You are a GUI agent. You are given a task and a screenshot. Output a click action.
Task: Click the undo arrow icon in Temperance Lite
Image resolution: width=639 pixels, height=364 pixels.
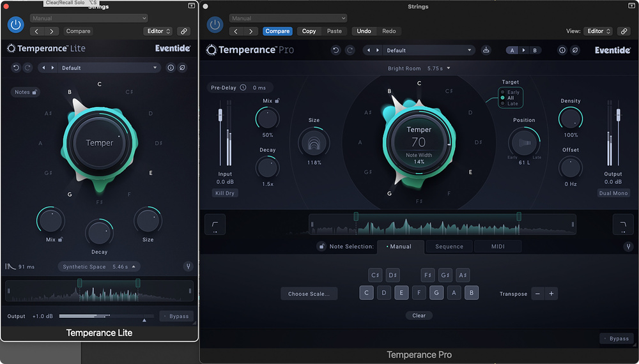tap(17, 68)
